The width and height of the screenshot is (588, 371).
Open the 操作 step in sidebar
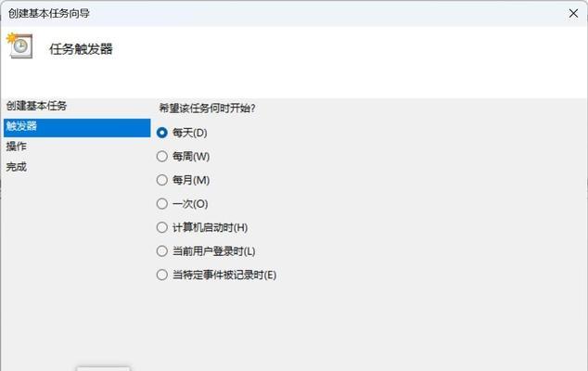17,147
